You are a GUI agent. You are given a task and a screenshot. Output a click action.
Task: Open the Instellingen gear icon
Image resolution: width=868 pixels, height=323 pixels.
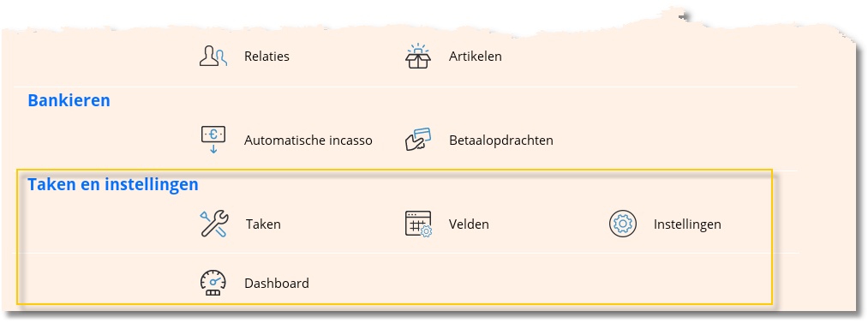pos(623,224)
